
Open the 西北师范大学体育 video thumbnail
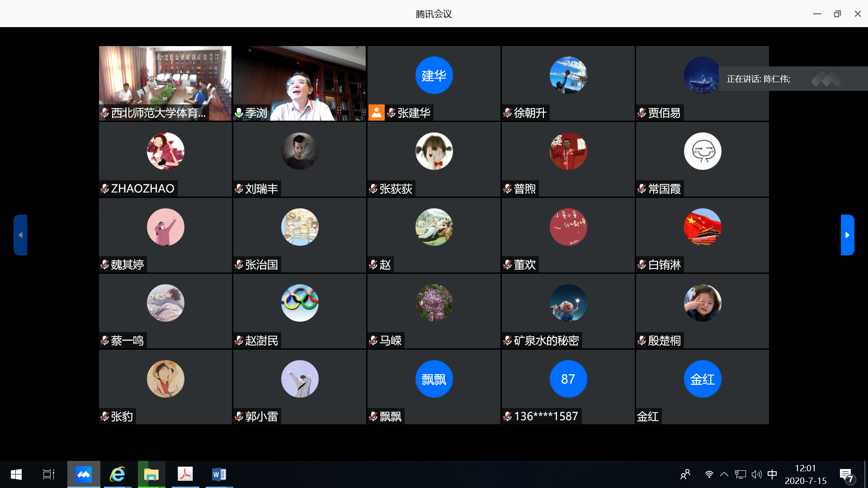(x=165, y=83)
